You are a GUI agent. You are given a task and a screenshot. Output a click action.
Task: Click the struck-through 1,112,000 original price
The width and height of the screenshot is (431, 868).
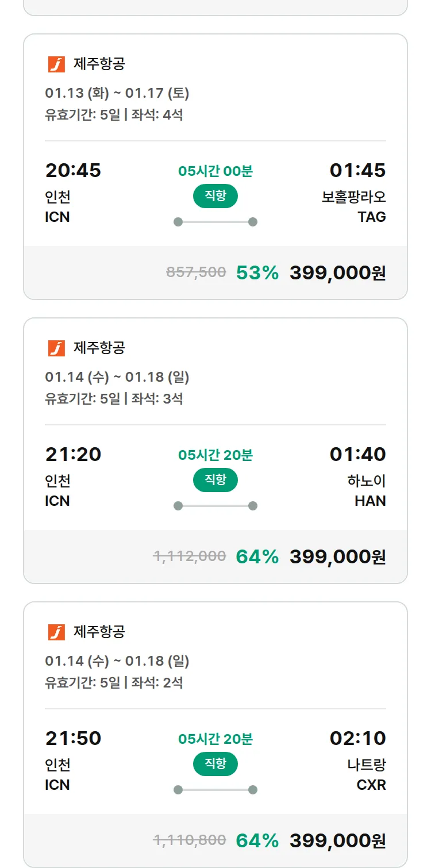[x=190, y=556]
